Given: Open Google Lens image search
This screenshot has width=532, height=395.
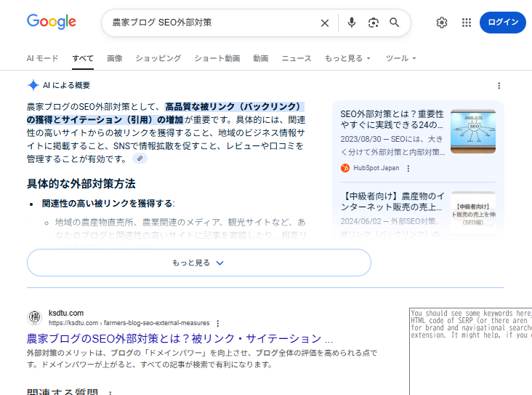Looking at the screenshot, I should [373, 23].
